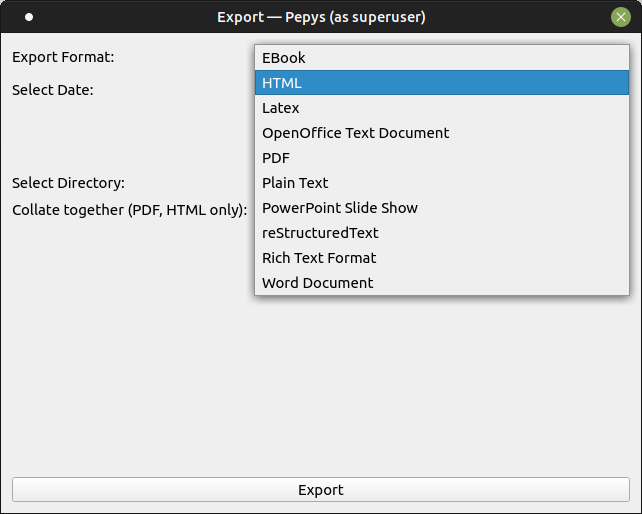Click the thin strip beneath the Word Document entry
This screenshot has width=642, height=514.
(x=442, y=294)
